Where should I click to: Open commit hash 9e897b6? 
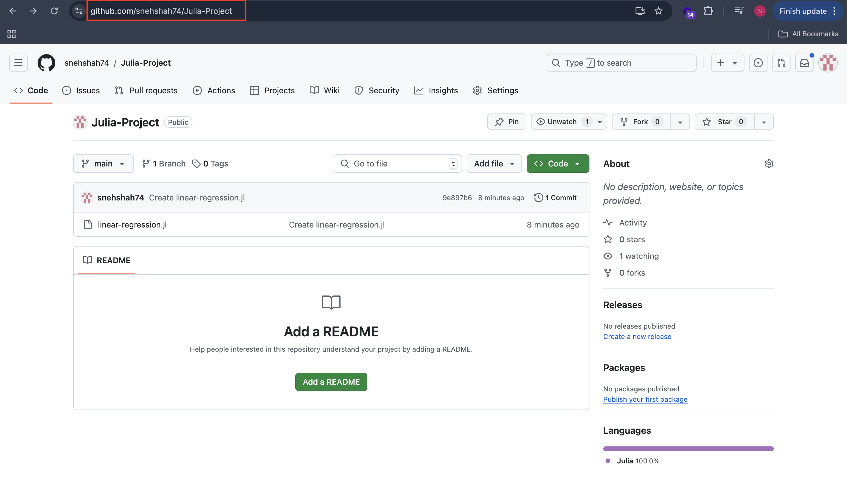tap(457, 198)
